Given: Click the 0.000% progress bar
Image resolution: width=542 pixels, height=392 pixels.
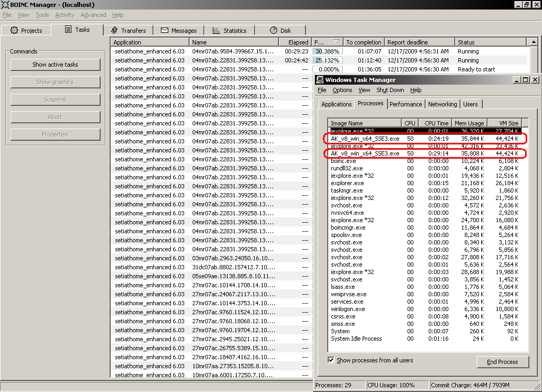Looking at the screenshot, I should 327,69.
